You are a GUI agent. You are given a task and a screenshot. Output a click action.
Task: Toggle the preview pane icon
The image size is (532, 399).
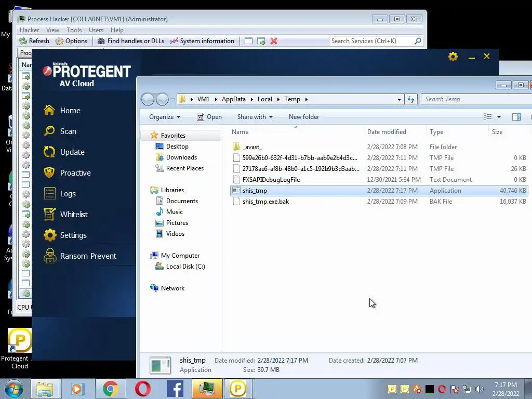[x=516, y=117]
